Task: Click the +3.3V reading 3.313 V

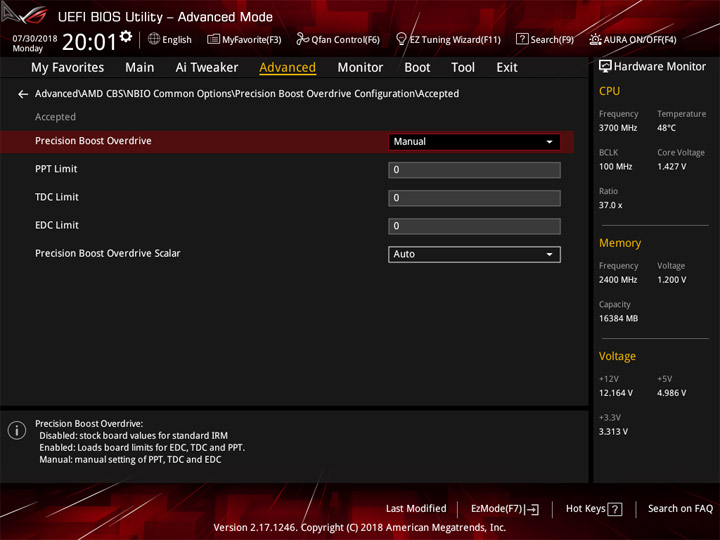Action: 613,432
